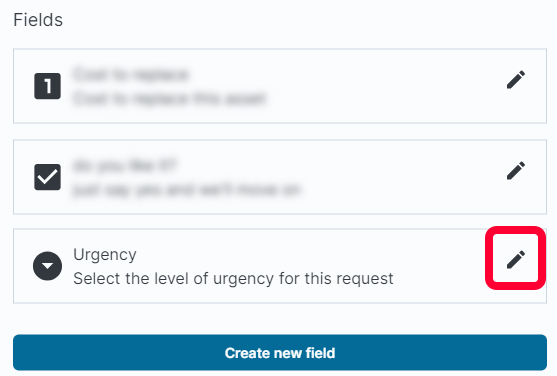The image size is (557, 376).
Task: Click the "Create new field" label text
Action: pos(280,353)
